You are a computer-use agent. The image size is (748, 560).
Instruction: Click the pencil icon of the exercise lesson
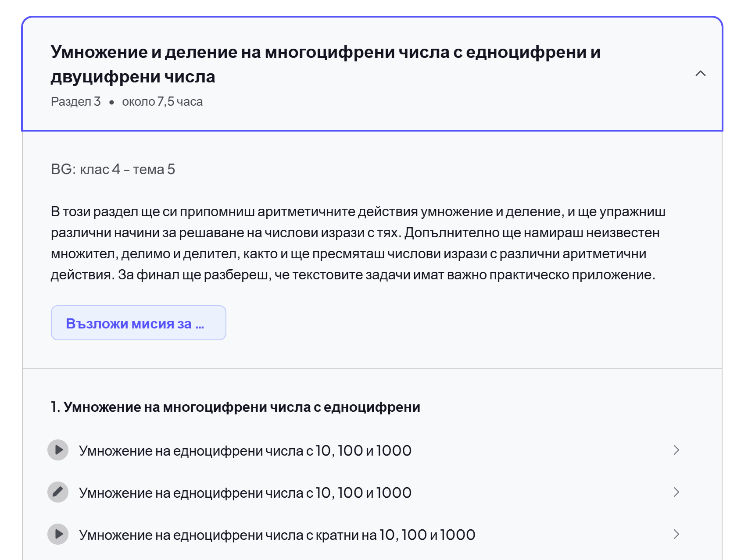(58, 492)
